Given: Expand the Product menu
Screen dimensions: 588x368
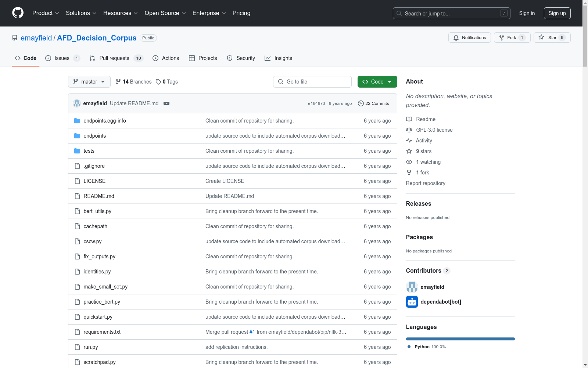Looking at the screenshot, I should point(46,13).
